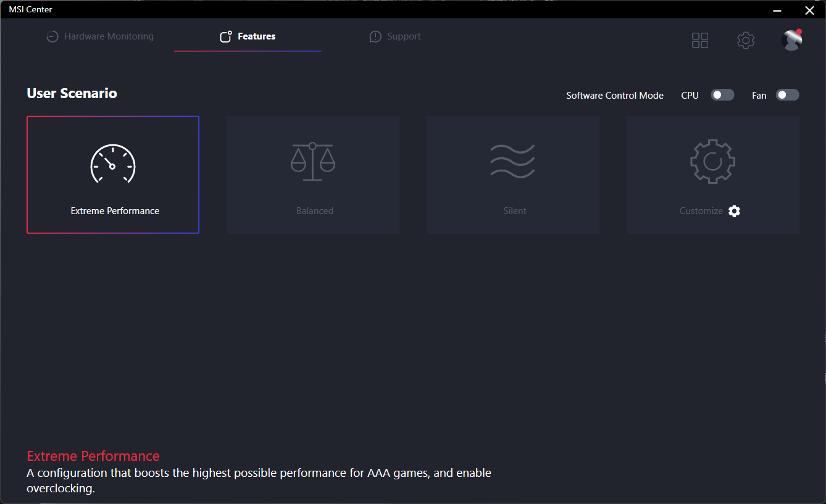Close the MSI Center window

pyautogui.click(x=809, y=9)
